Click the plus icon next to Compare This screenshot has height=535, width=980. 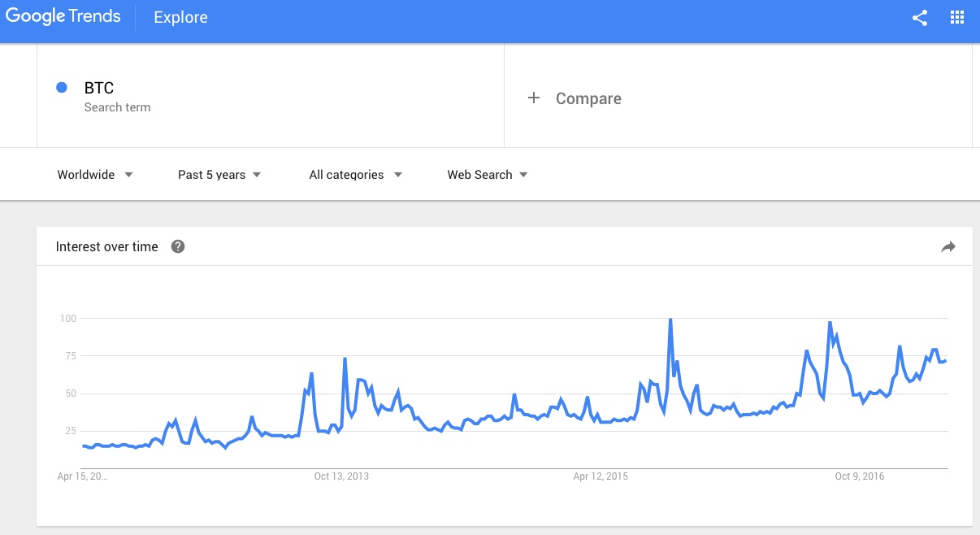coord(534,98)
